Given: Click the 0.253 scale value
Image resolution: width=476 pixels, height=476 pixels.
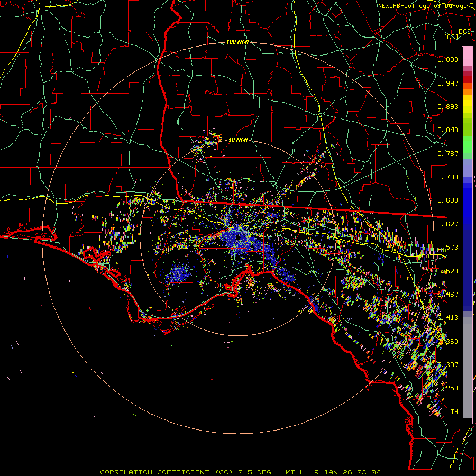Looking at the screenshot, I should click(x=448, y=388).
